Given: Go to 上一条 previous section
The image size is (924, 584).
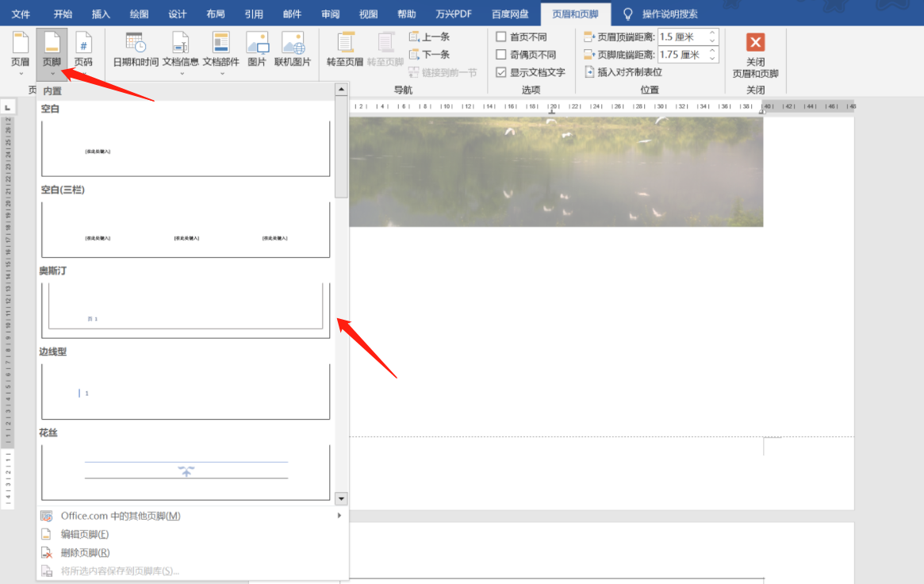Looking at the screenshot, I should [429, 36].
